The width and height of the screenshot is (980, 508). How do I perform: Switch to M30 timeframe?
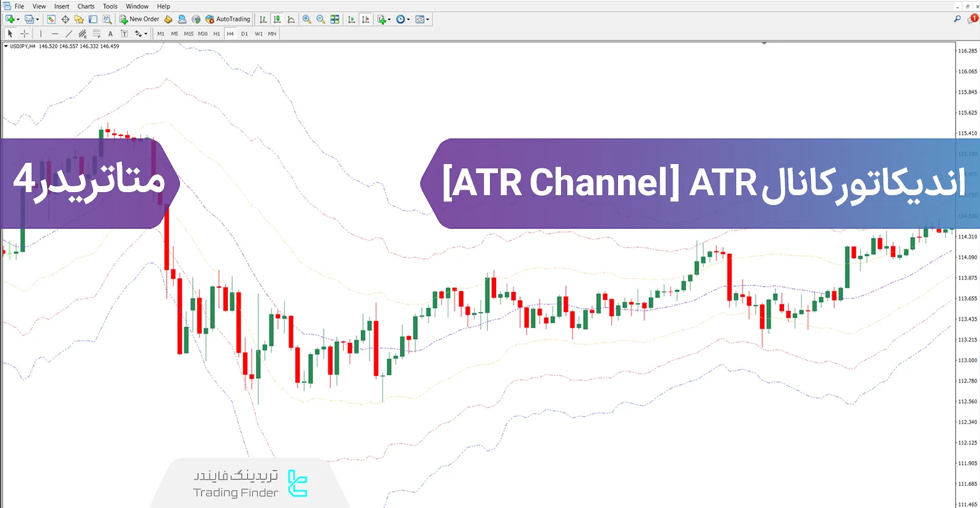(x=203, y=34)
